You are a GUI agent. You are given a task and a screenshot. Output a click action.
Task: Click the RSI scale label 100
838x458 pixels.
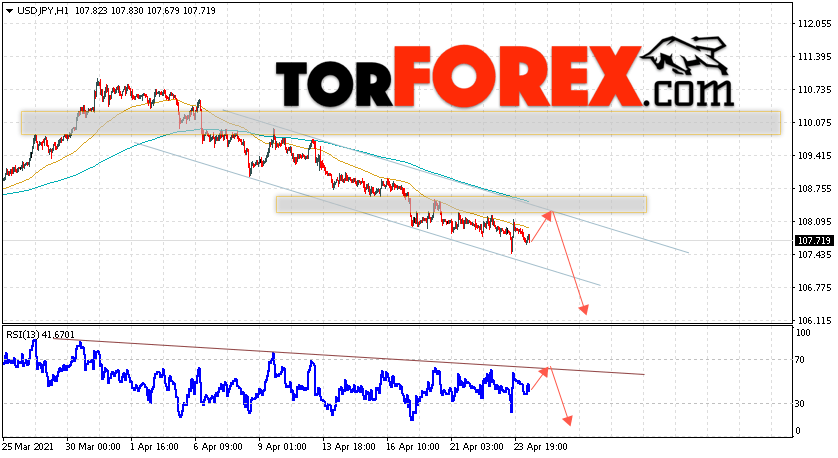click(803, 333)
